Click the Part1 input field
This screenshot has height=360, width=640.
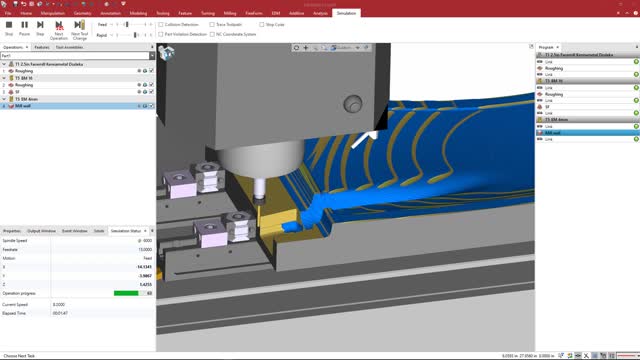(x=75, y=56)
